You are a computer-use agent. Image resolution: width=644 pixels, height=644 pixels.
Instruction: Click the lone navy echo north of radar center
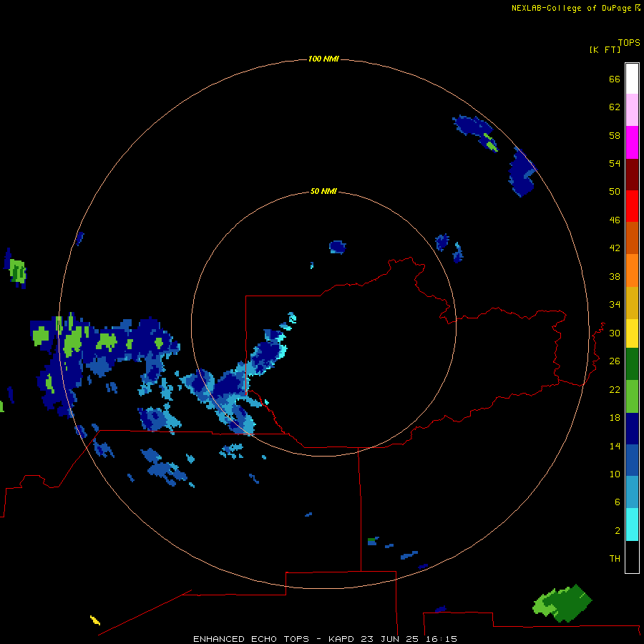click(338, 247)
